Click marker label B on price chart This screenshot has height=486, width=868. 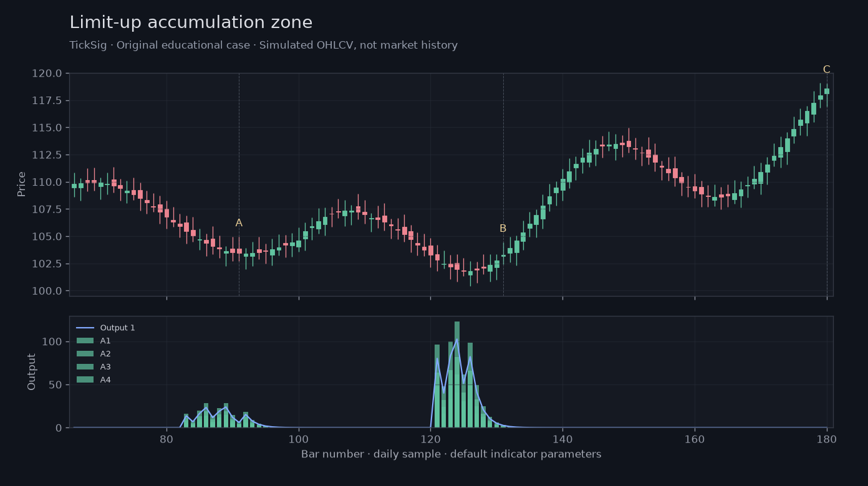point(503,229)
